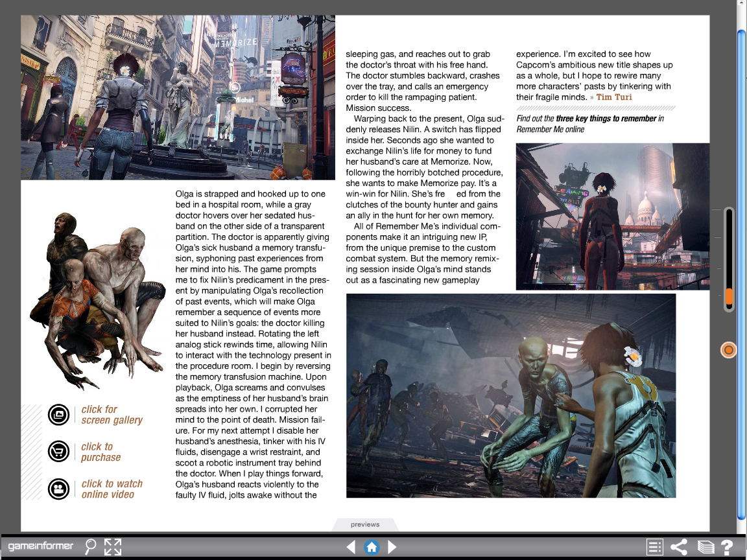Open the table of contents list icon

(654, 546)
